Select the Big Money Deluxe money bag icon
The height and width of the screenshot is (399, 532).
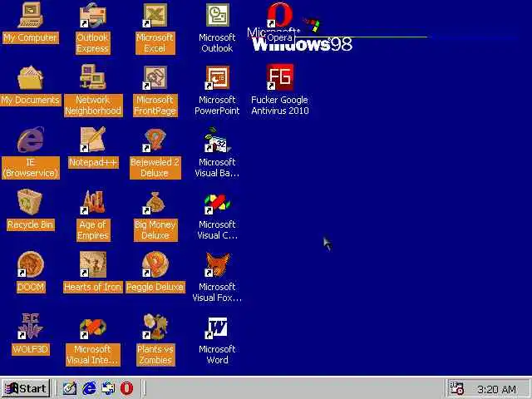tap(155, 203)
